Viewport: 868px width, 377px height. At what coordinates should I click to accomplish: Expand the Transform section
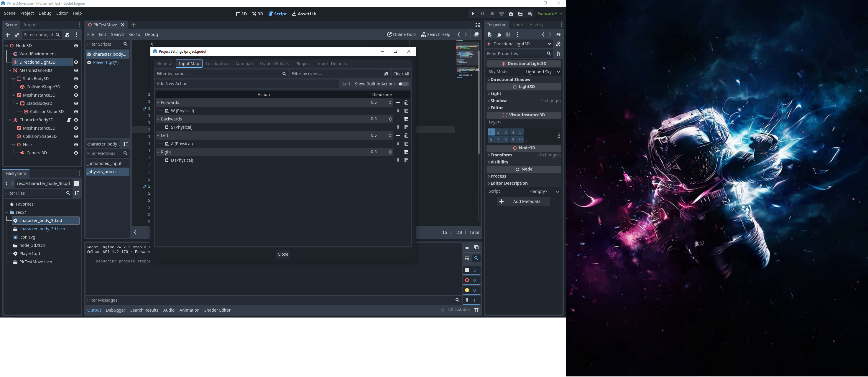coord(500,155)
